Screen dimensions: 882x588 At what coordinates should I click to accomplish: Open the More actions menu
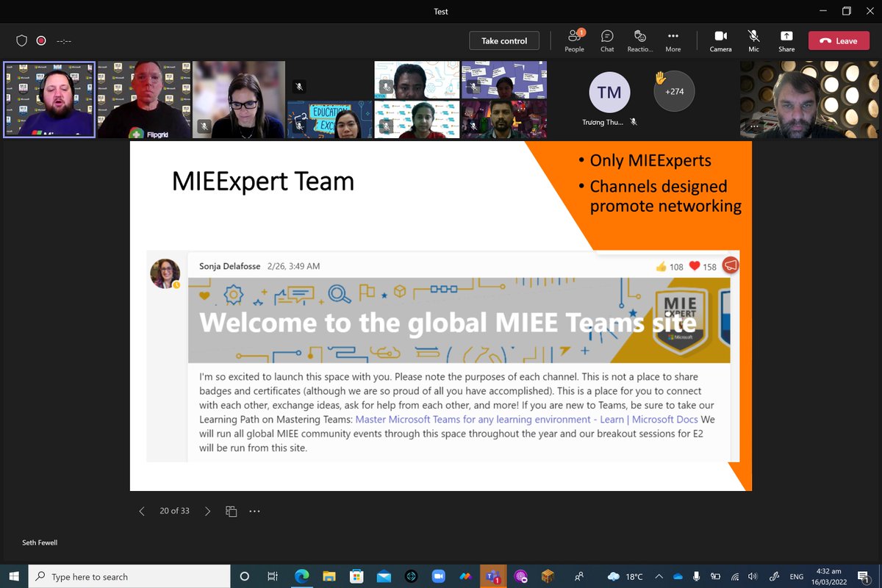pos(673,40)
